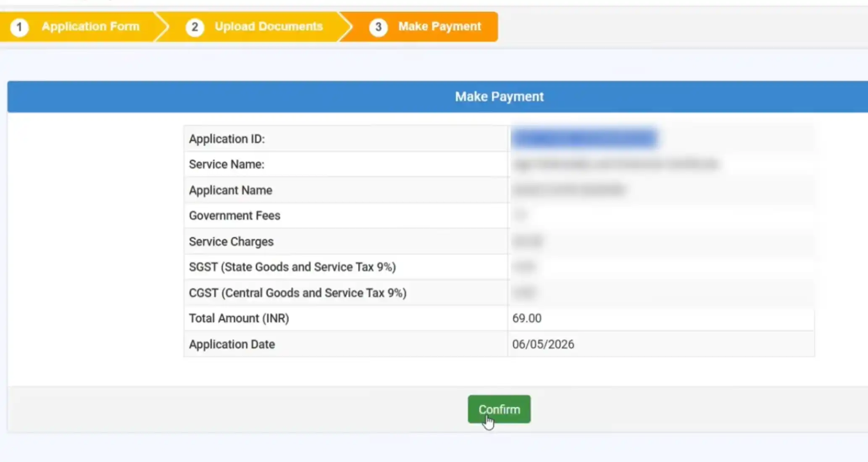
Task: Click the Service Charges label
Action: 231,241
